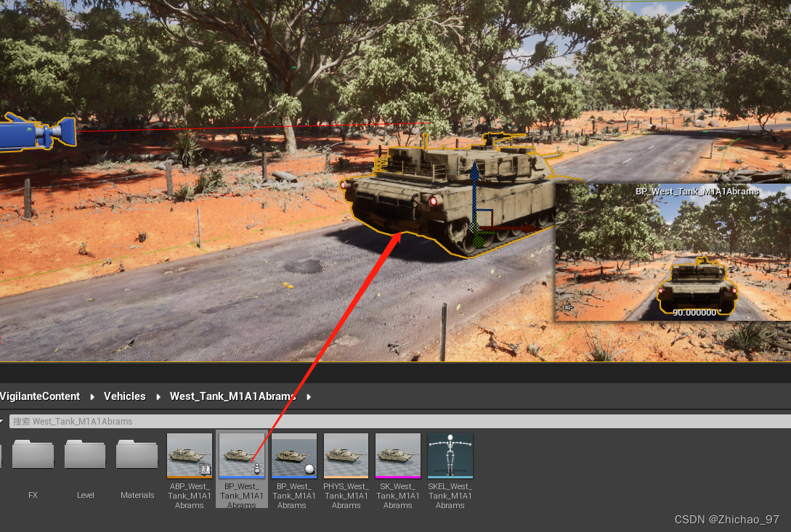Open the FX folder

point(33,454)
